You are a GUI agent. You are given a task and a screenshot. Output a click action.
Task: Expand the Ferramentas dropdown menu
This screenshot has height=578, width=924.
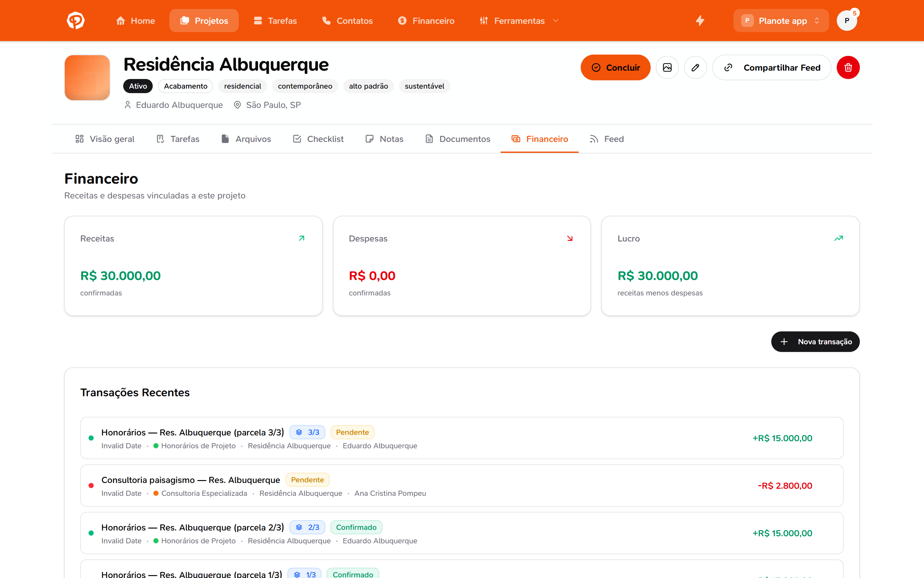519,21
